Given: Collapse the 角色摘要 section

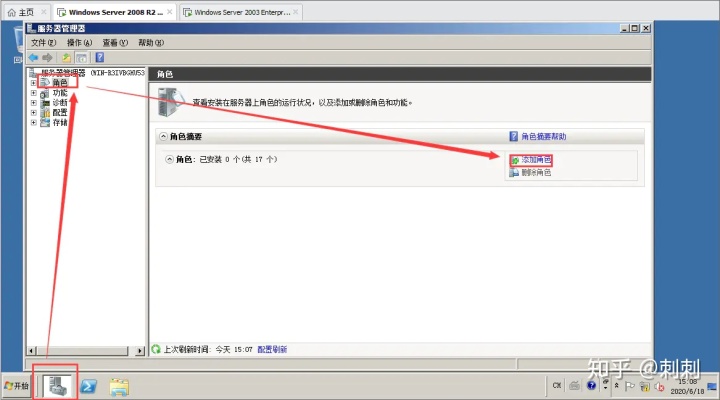Looking at the screenshot, I should (163, 136).
